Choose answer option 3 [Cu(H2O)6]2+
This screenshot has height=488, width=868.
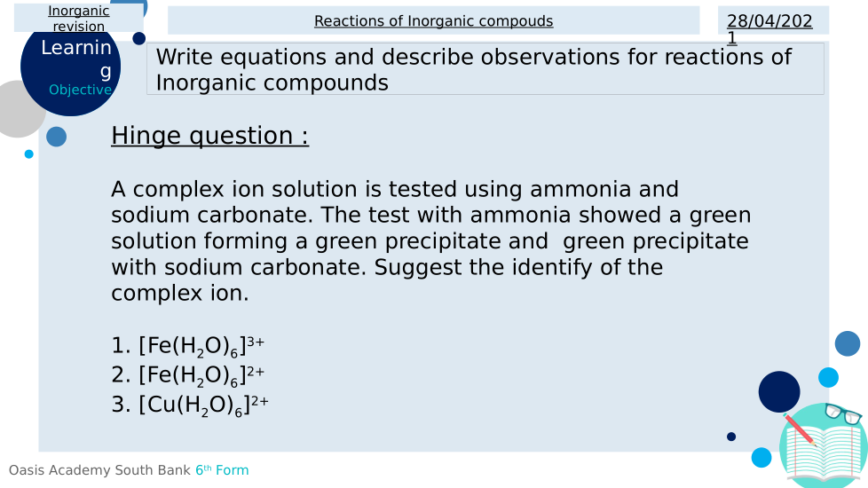190,405
